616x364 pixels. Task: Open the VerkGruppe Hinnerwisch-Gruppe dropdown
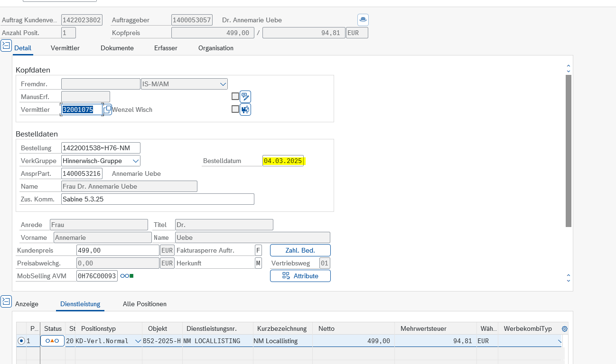pos(136,161)
